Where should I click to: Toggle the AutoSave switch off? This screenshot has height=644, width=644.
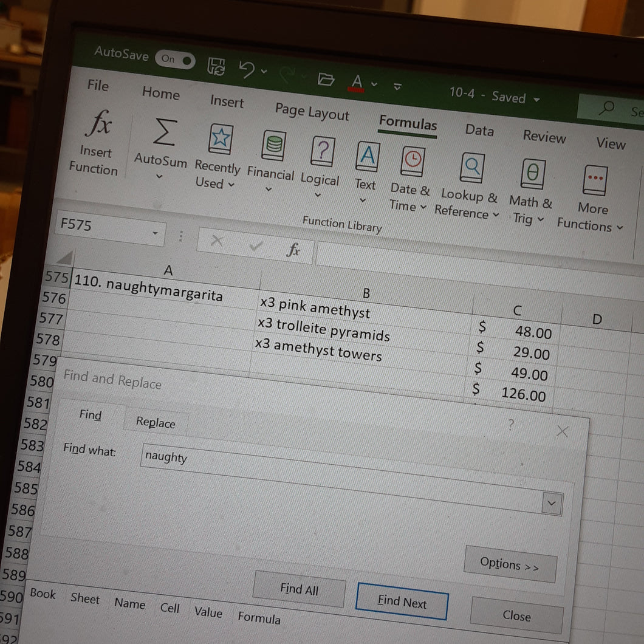(175, 60)
